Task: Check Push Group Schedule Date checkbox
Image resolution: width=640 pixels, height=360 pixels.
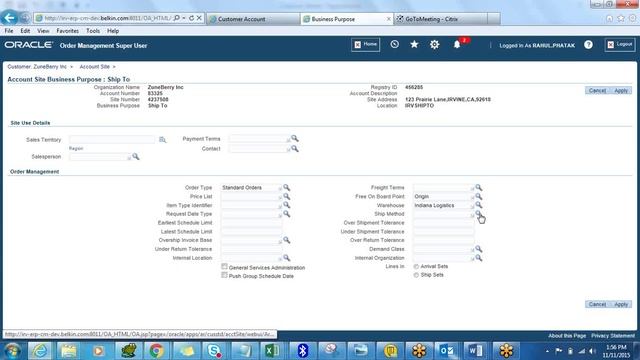Action: click(x=224, y=275)
